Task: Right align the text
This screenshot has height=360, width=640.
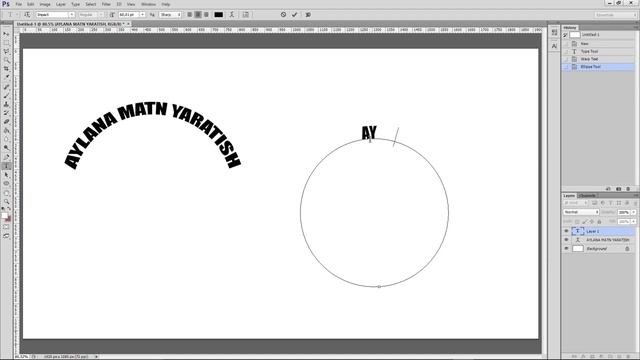Action: pos(206,15)
